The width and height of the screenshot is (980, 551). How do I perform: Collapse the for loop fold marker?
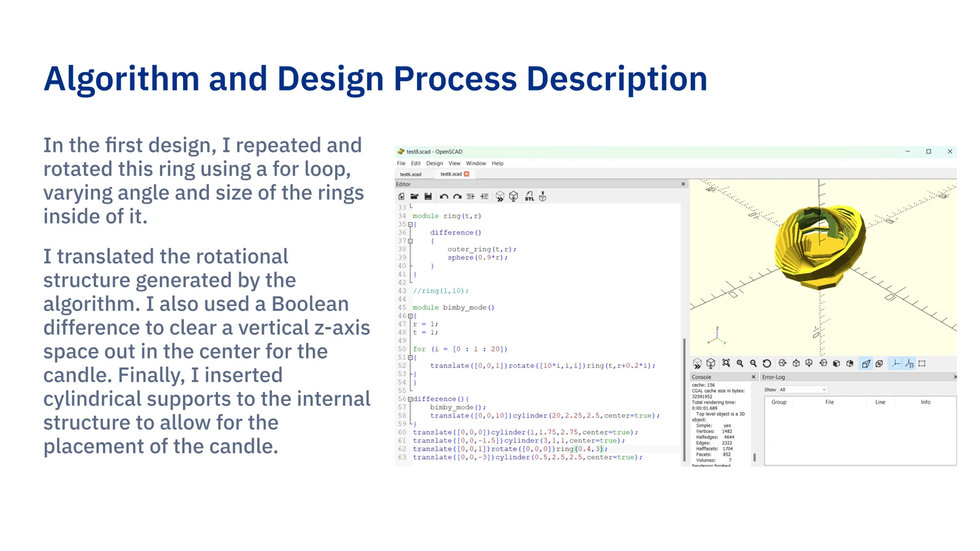(x=410, y=358)
